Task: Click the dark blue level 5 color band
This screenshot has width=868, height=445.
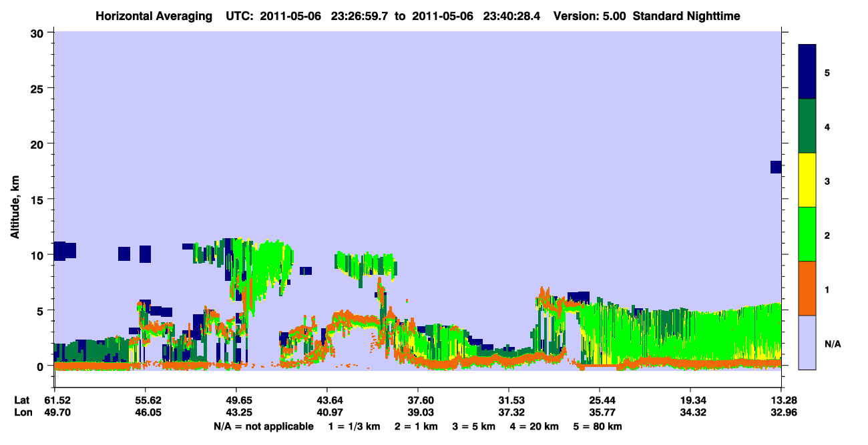Action: pos(807,72)
